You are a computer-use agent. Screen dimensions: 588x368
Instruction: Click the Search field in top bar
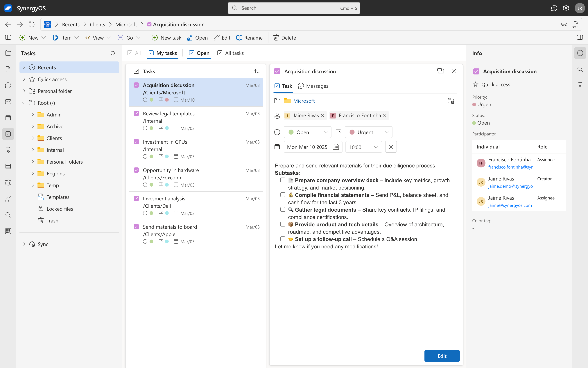click(294, 8)
